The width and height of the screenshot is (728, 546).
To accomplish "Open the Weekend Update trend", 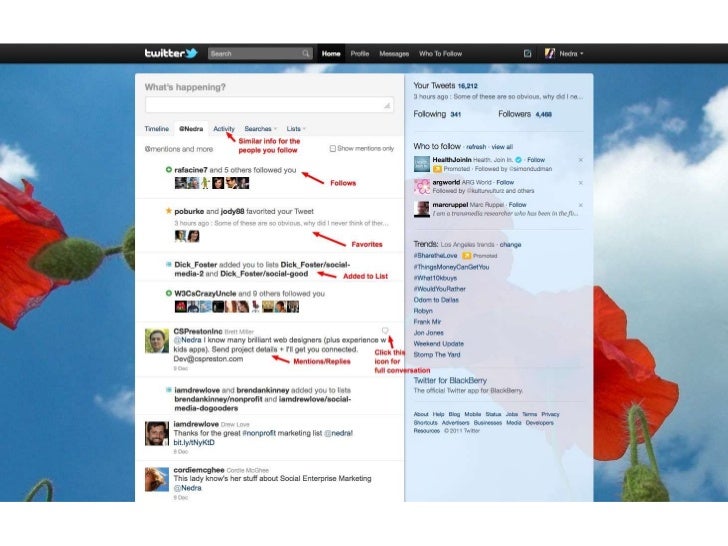I will [438, 344].
